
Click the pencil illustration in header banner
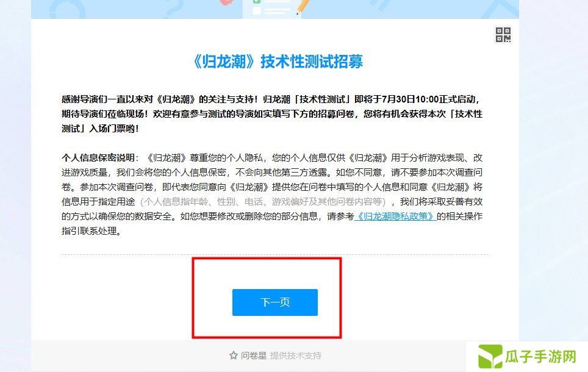pos(303,7)
